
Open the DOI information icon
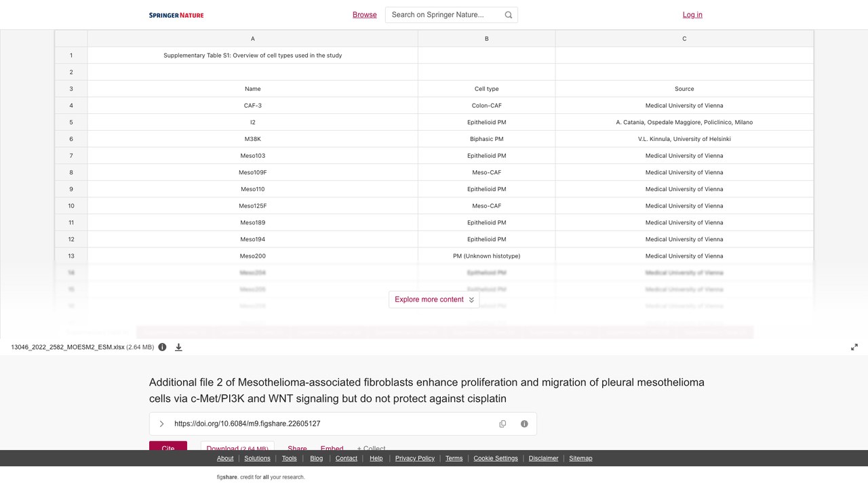(524, 424)
